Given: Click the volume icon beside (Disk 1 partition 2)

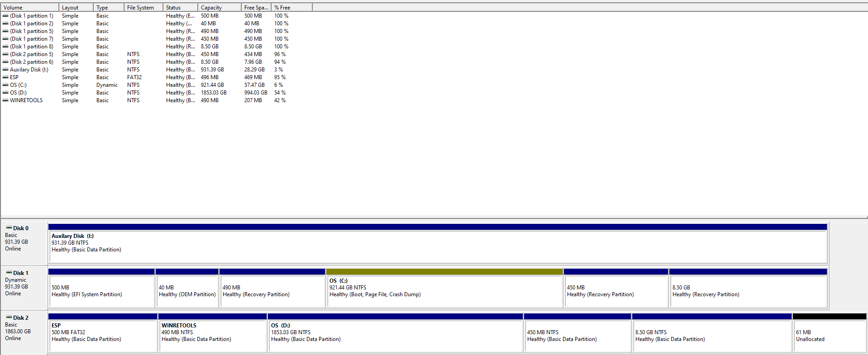Looking at the screenshot, I should (5, 24).
